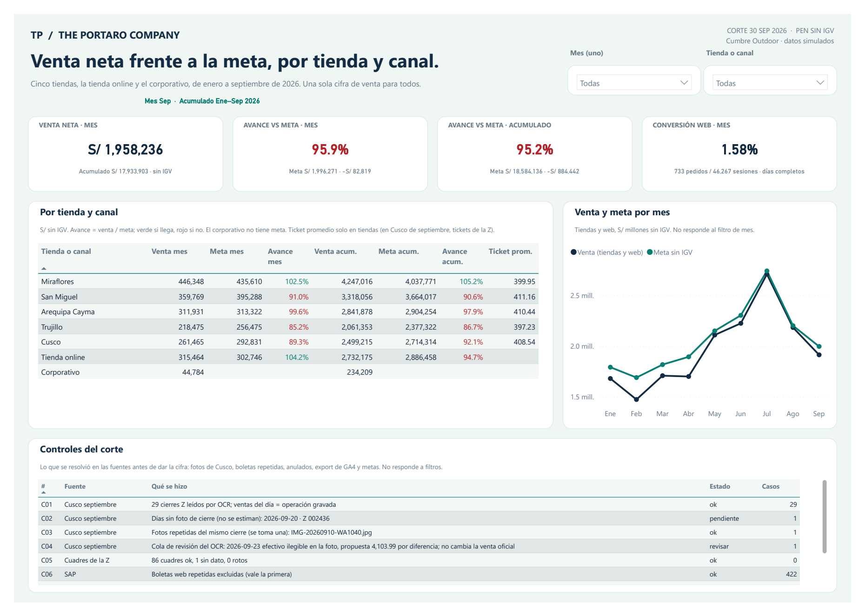Select control row C02 pendiente status
This screenshot has height=616, width=865.
pos(724,518)
